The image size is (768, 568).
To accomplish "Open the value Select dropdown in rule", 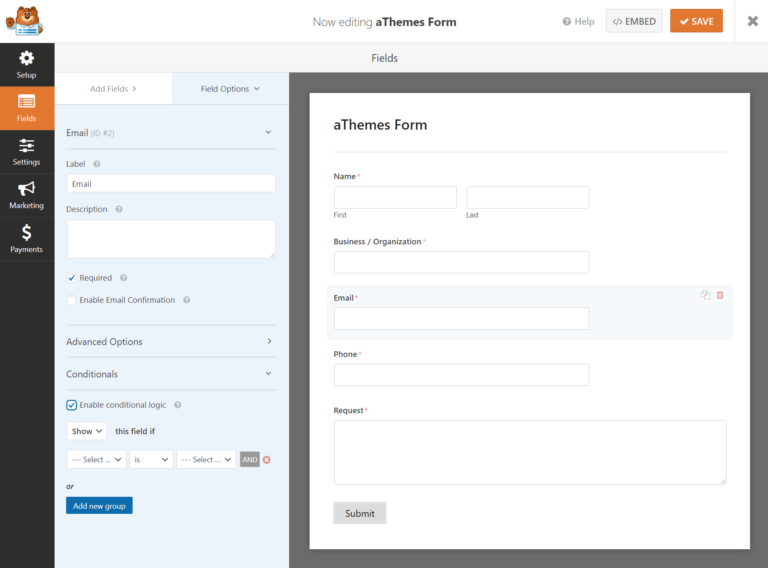I will coord(206,459).
